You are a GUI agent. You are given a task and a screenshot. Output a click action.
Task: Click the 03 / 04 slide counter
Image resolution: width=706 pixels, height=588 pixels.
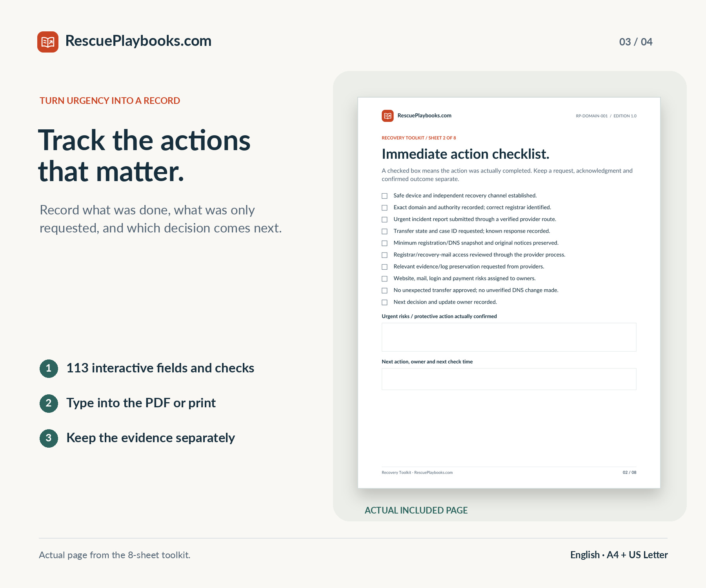pos(635,42)
